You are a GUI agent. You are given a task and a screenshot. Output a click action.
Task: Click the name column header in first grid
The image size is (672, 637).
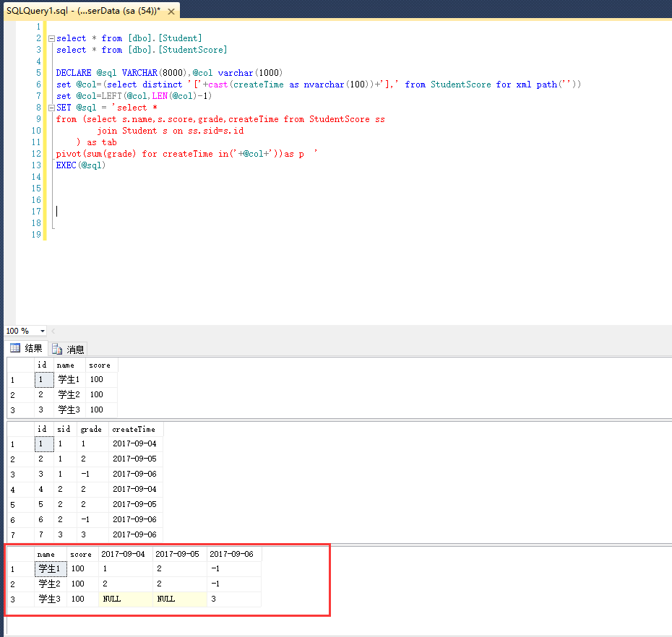pyautogui.click(x=69, y=365)
